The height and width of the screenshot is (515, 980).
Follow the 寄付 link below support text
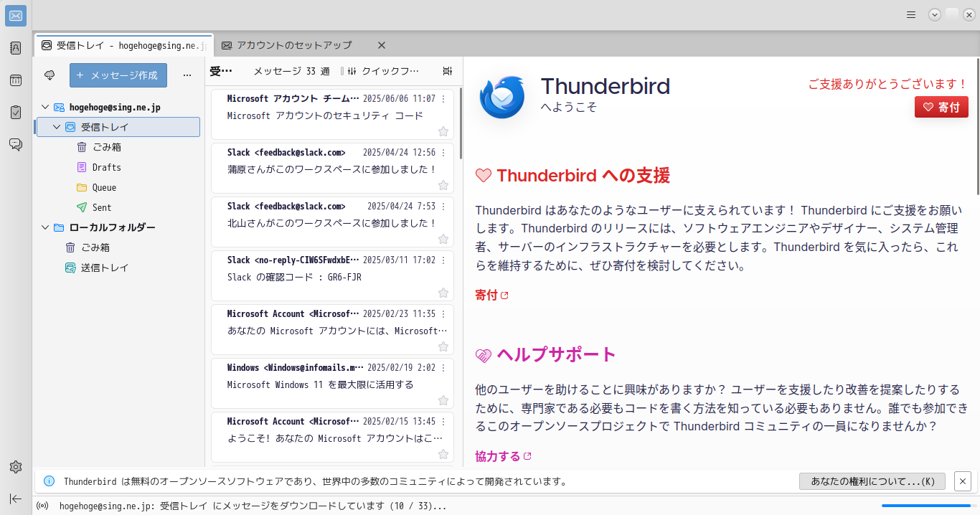point(491,295)
